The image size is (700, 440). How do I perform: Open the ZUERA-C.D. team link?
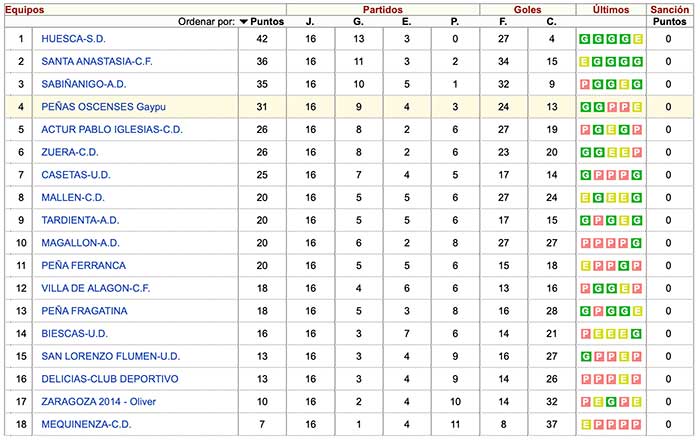click(x=72, y=152)
